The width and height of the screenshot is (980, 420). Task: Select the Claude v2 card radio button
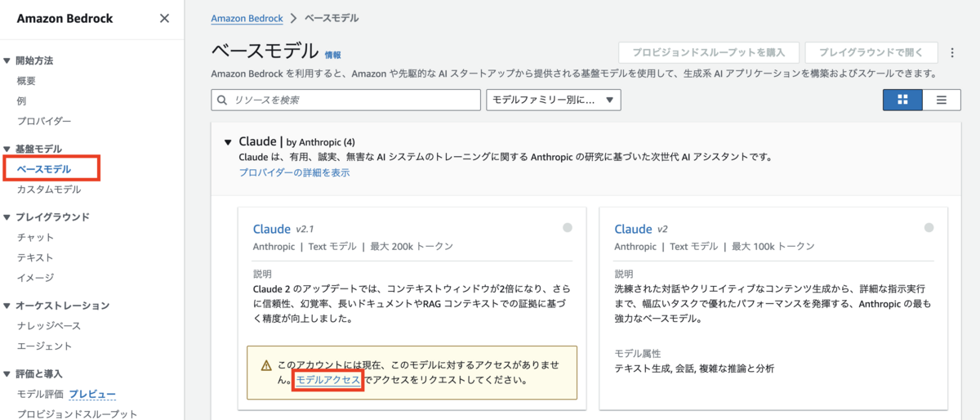pos(929,228)
